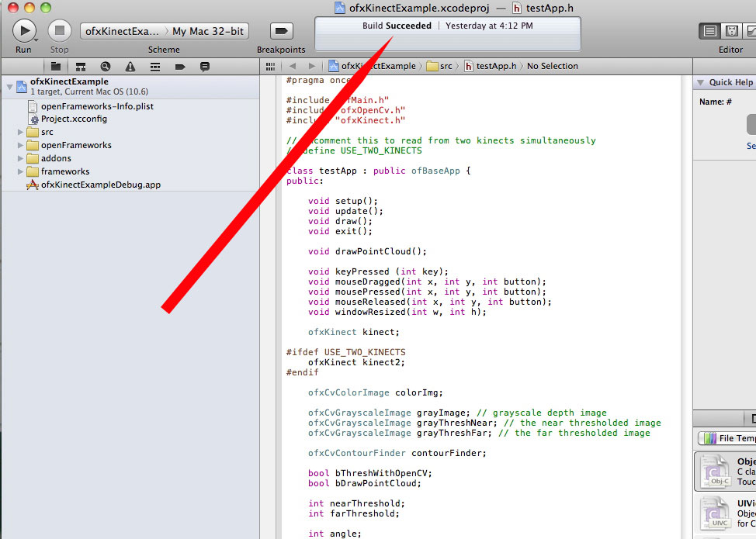Click the Project.xcconfig gear file icon
Viewport: 756px width, 539px height.
pyautogui.click(x=33, y=119)
